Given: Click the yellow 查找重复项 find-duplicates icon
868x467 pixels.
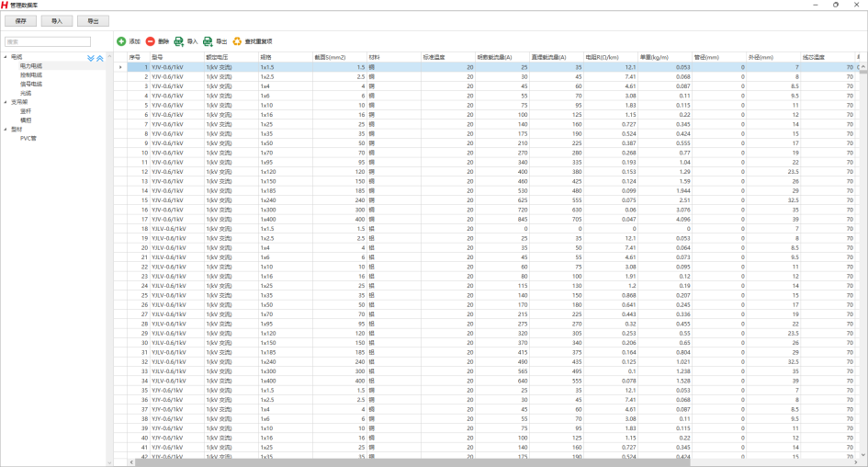Looking at the screenshot, I should (237, 41).
